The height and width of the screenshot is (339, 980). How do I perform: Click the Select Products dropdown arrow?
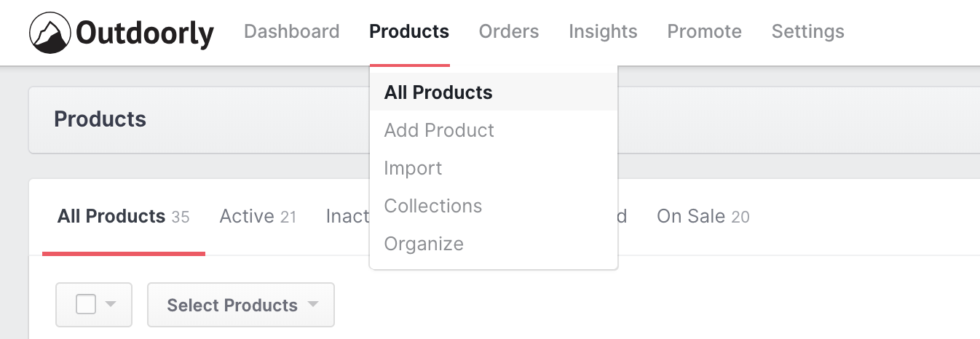[313, 304]
